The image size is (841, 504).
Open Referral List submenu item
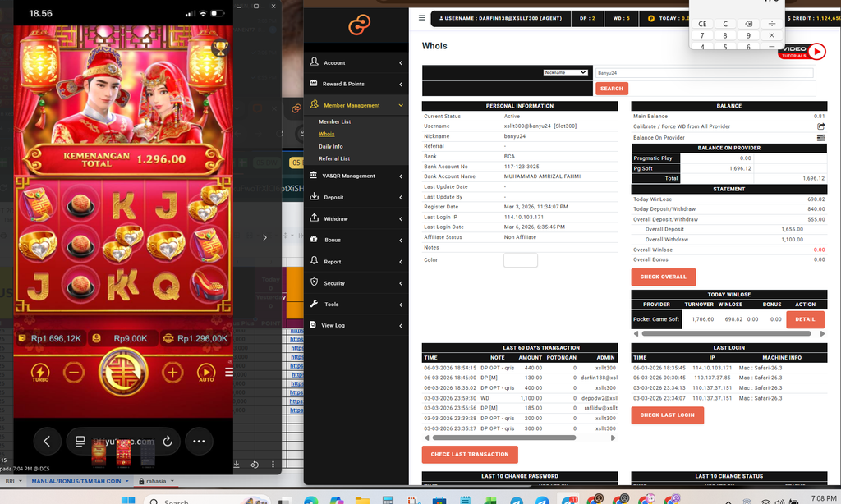tap(334, 158)
